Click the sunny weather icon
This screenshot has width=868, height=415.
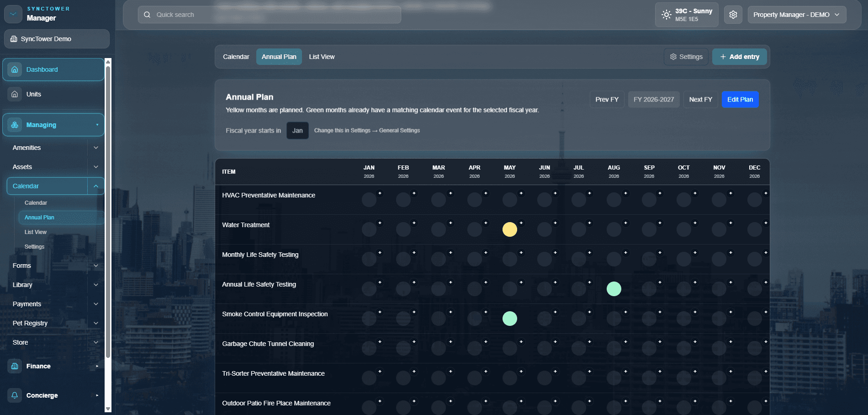pyautogui.click(x=667, y=15)
